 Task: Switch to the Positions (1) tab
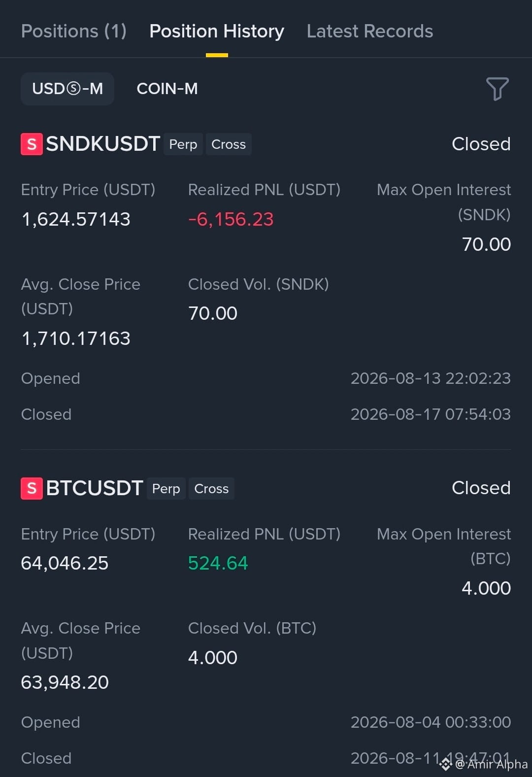tap(74, 31)
